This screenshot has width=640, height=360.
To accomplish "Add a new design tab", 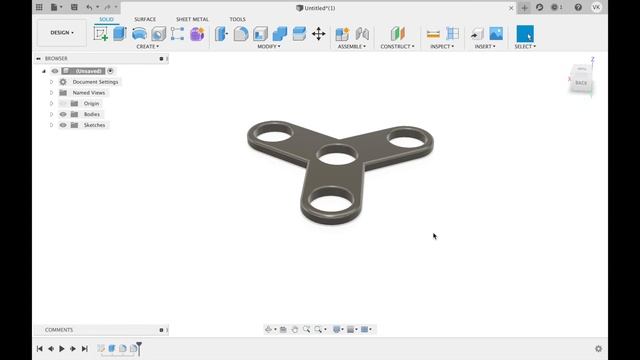I will point(524,8).
